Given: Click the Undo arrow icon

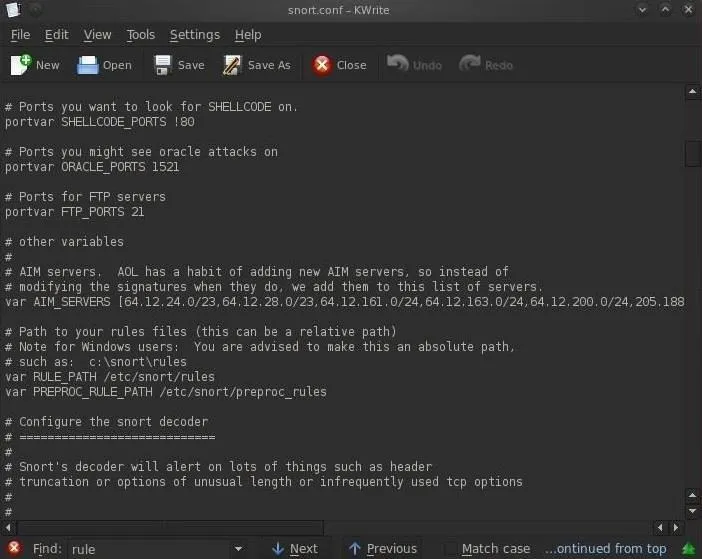Looking at the screenshot, I should [398, 64].
